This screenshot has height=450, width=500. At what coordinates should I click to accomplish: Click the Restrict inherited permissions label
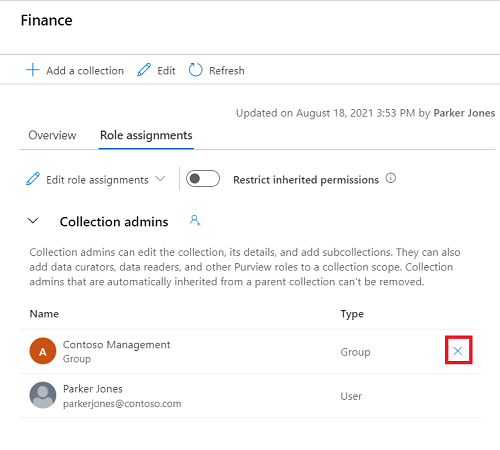pos(306,180)
